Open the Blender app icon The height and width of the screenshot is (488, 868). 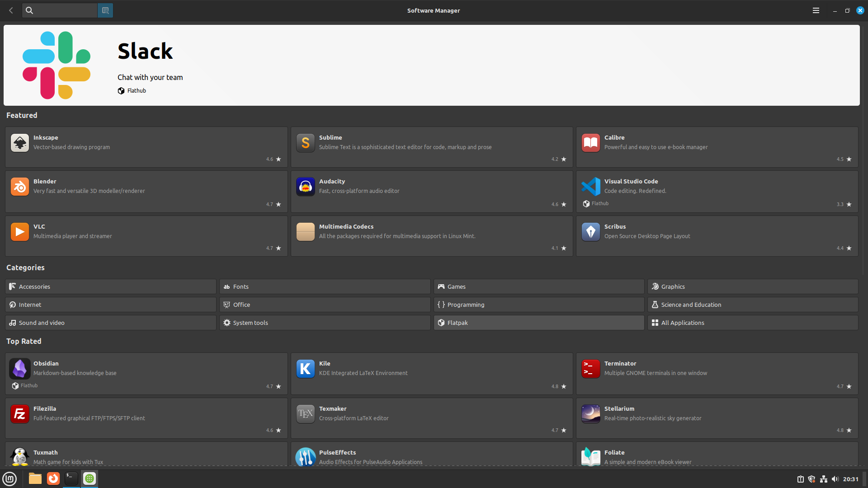(20, 187)
